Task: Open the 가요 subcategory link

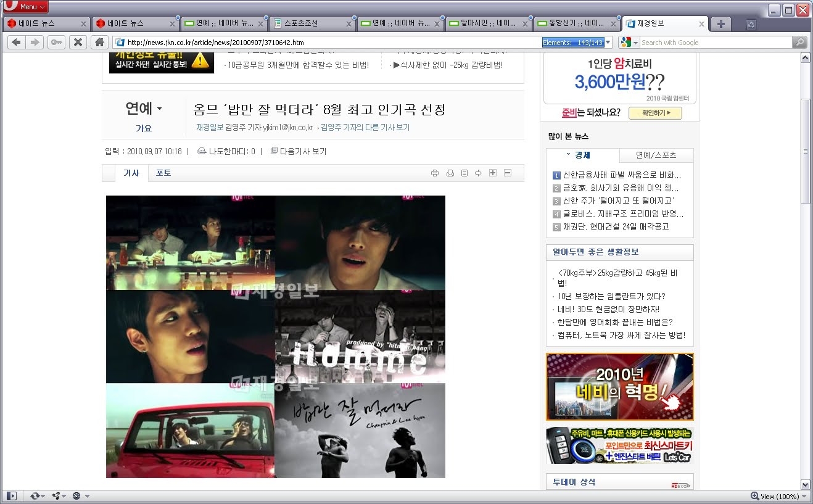Action: coord(144,128)
